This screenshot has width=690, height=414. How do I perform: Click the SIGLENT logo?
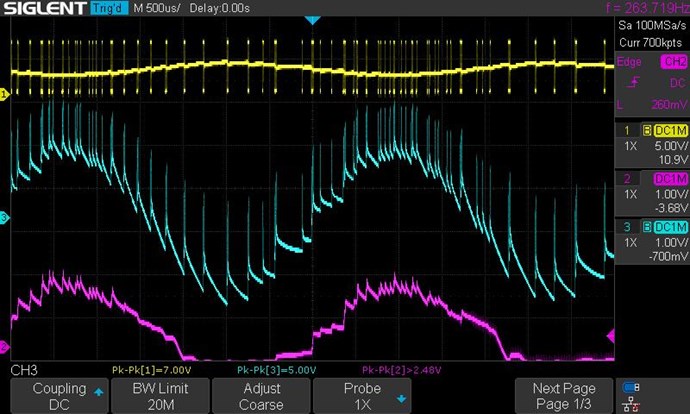pos(44,8)
